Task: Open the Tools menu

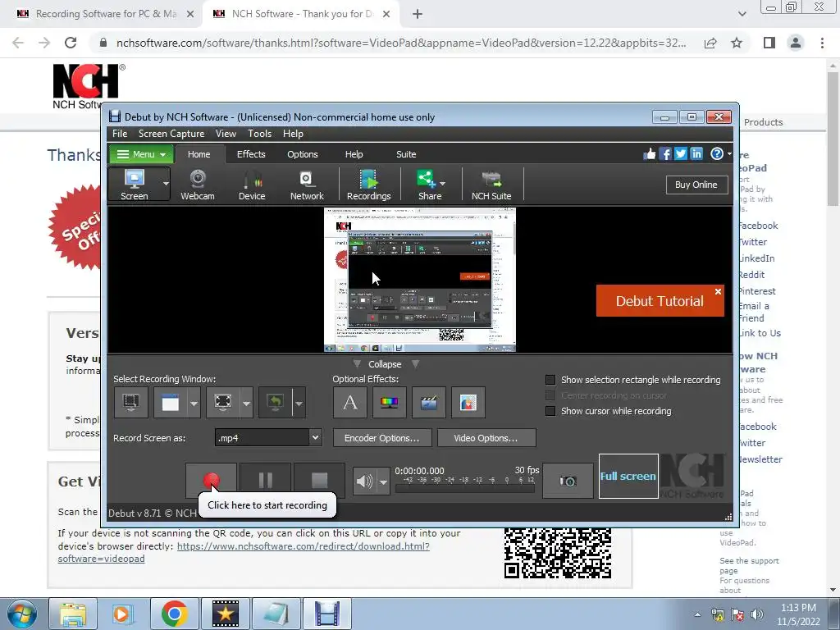Action: point(259,134)
